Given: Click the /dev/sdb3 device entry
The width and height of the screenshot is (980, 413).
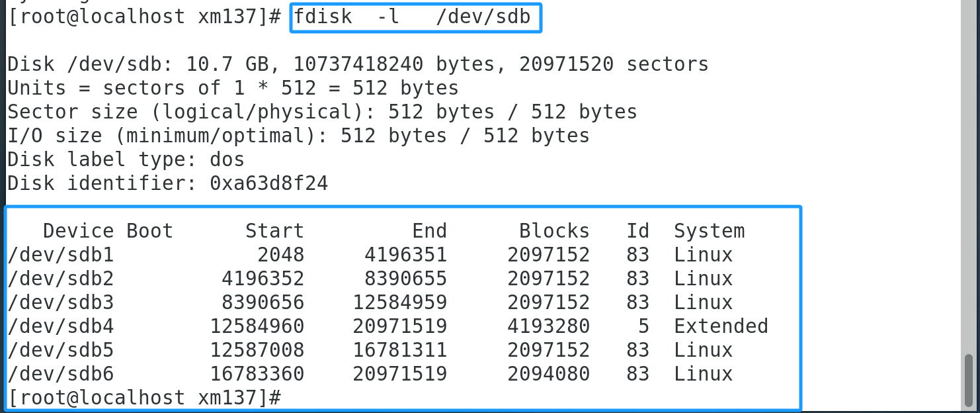Looking at the screenshot, I should point(61,302).
